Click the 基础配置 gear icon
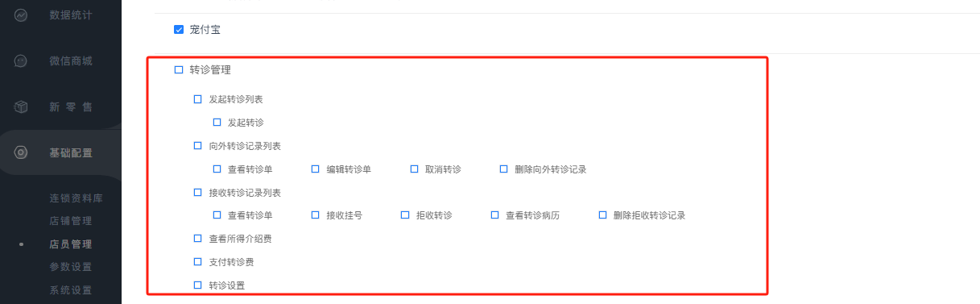 coord(22,153)
